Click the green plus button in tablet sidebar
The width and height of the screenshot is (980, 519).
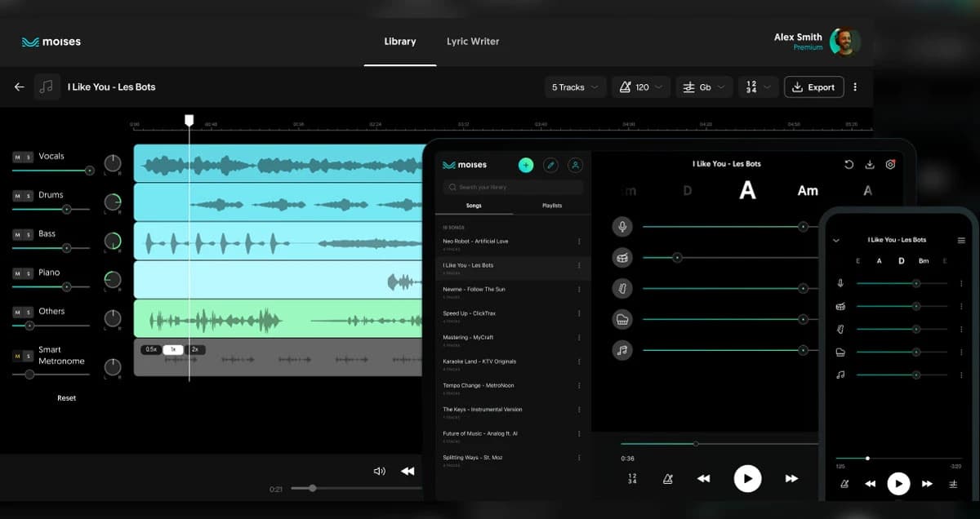[525, 165]
